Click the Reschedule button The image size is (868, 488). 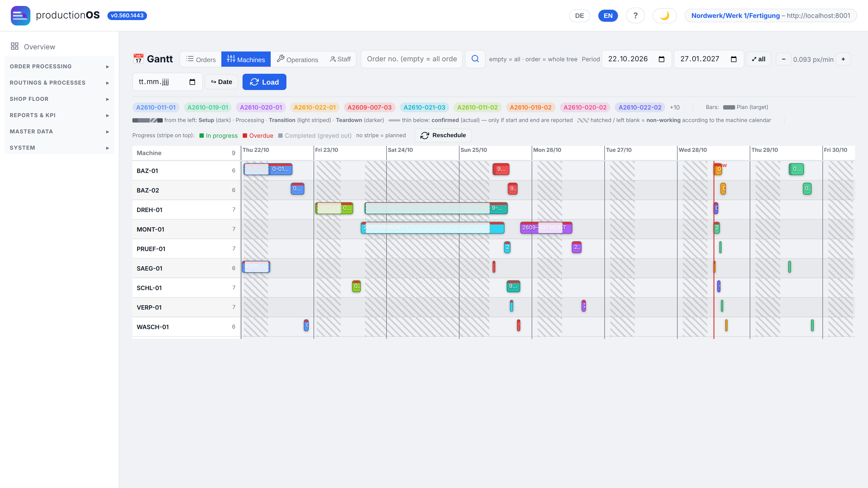click(443, 135)
